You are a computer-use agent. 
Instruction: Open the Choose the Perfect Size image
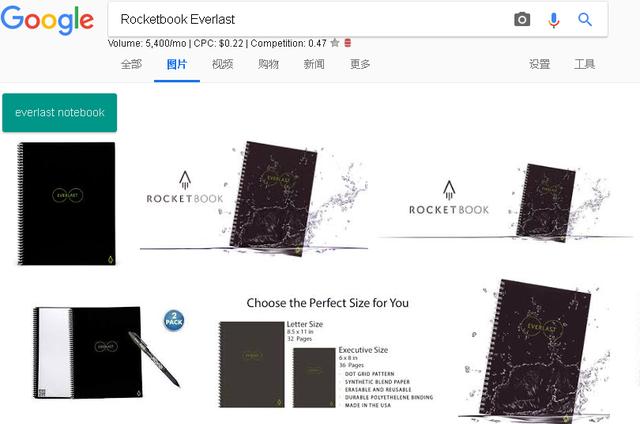click(x=327, y=352)
